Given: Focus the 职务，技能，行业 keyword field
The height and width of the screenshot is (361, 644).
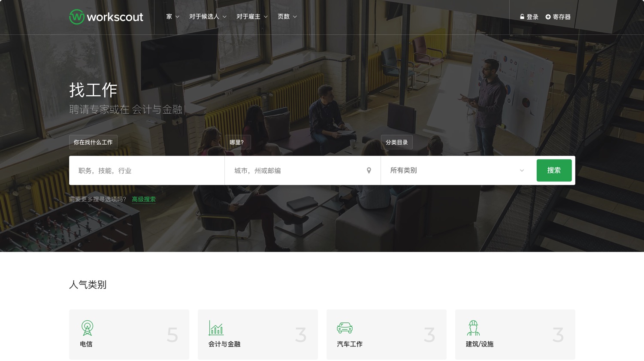Looking at the screenshot, I should tap(147, 170).
